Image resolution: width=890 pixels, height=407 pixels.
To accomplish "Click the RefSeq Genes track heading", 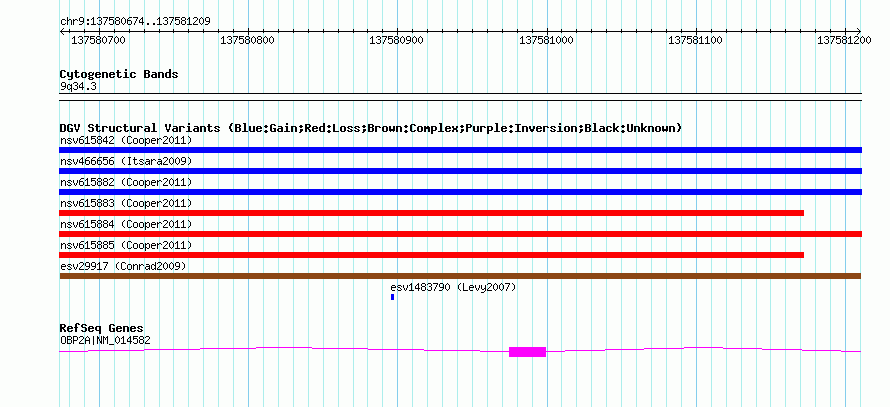I will pos(102,329).
